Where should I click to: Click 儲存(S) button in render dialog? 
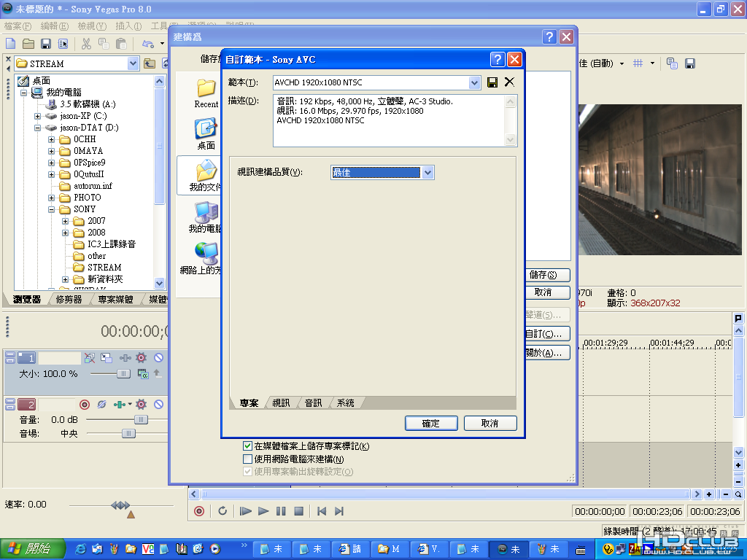[547, 275]
